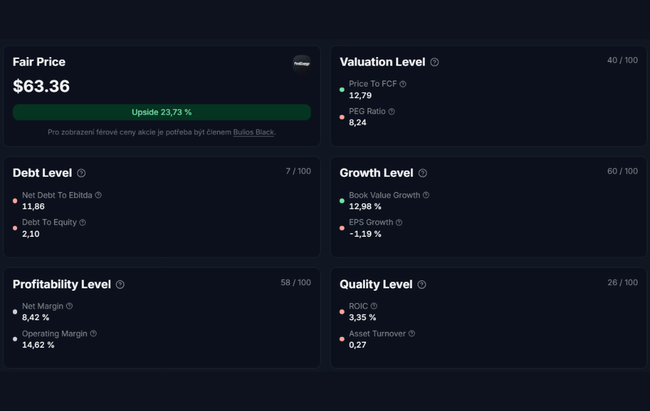Click info icon for Net Margin
Viewport: 650px width, 411px height.
coord(69,306)
